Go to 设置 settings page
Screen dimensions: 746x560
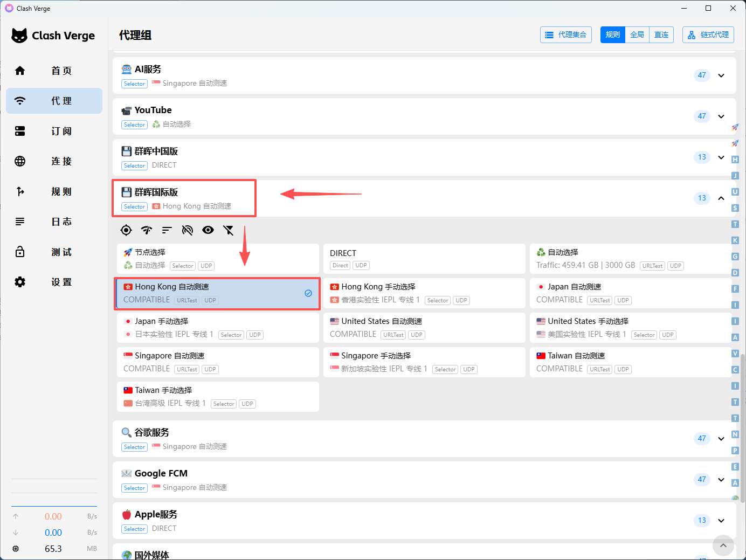[54, 282]
